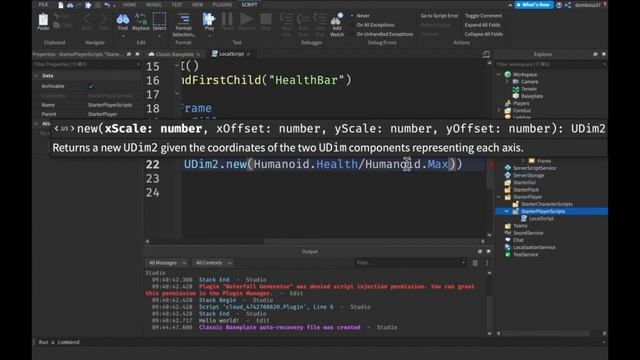
Task: Open the HOME ribbon tab
Action: click(129, 5)
